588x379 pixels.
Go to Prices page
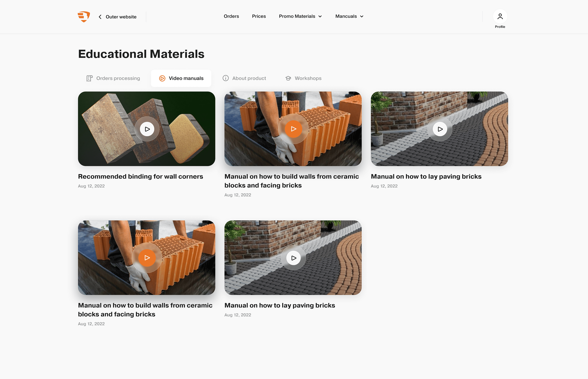[x=259, y=16]
